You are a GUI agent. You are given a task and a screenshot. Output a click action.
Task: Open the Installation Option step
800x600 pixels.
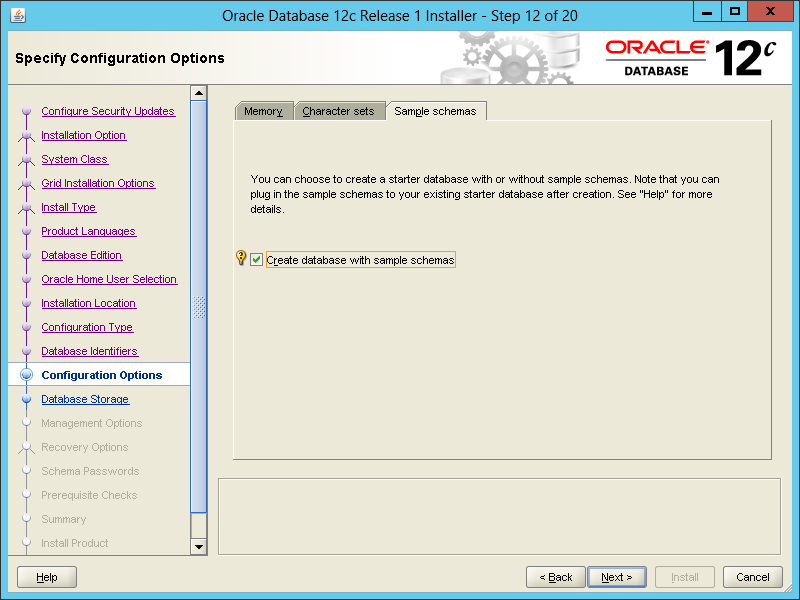click(84, 135)
